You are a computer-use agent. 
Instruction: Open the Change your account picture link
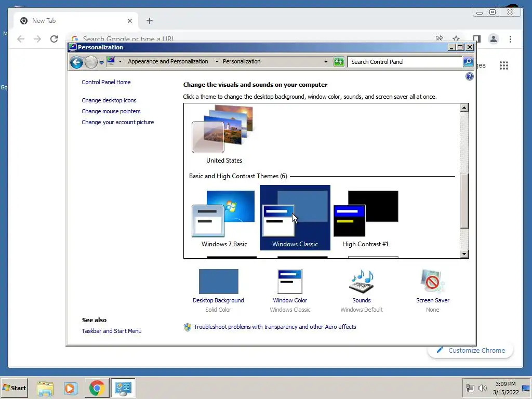[x=118, y=122]
